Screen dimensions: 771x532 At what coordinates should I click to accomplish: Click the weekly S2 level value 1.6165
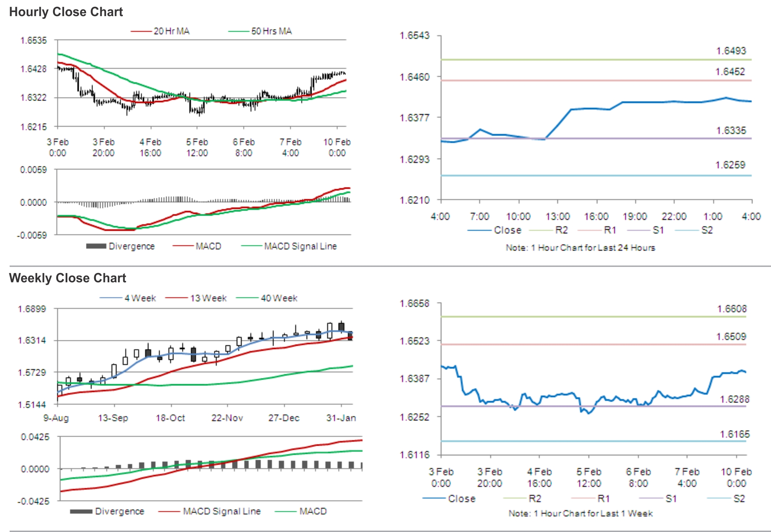pos(735,434)
